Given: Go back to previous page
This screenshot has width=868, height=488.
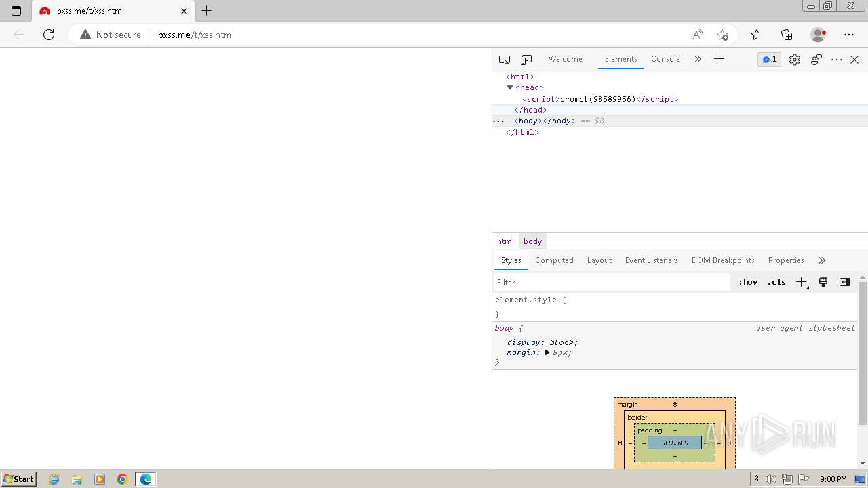Looking at the screenshot, I should point(19,35).
